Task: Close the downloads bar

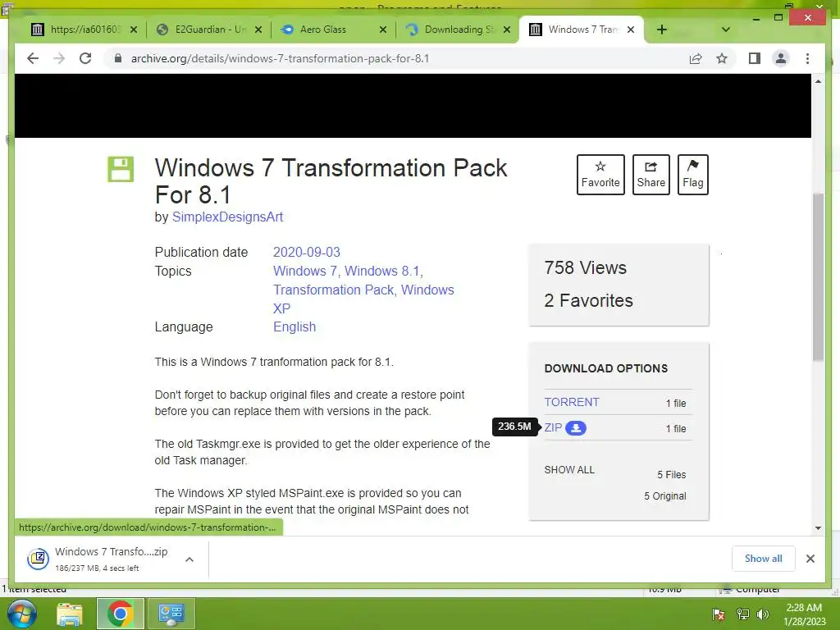Action: [810, 559]
